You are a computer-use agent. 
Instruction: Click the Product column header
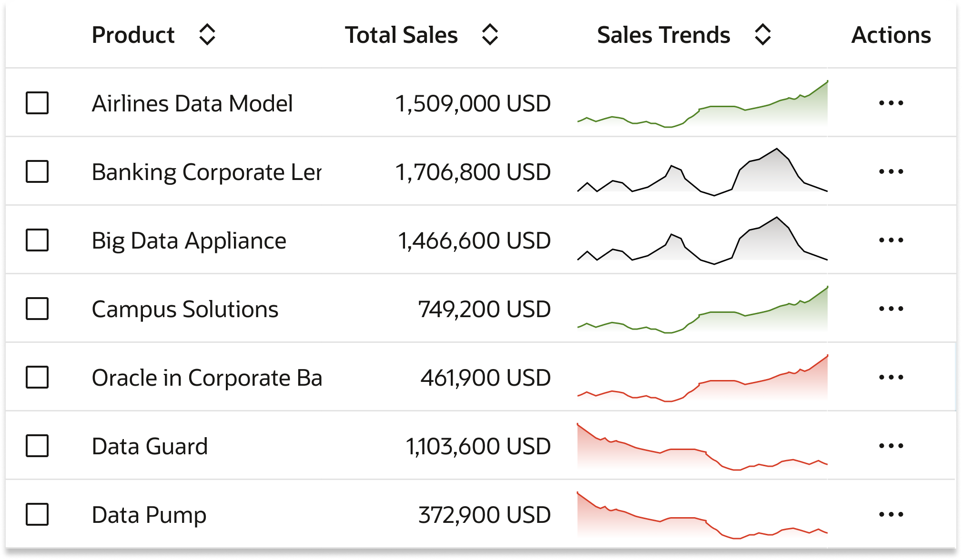pos(134,34)
